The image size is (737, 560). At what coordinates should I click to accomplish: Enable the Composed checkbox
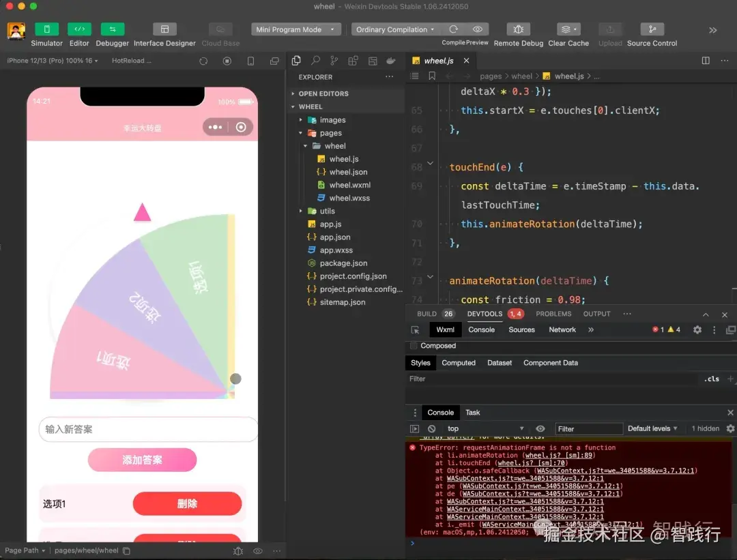414,346
